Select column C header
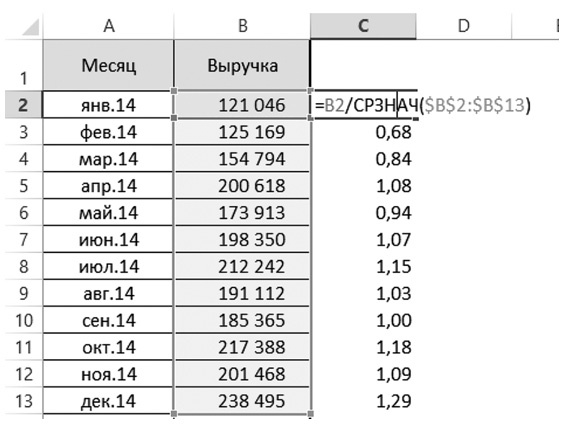The height and width of the screenshot is (424, 564). [363, 26]
